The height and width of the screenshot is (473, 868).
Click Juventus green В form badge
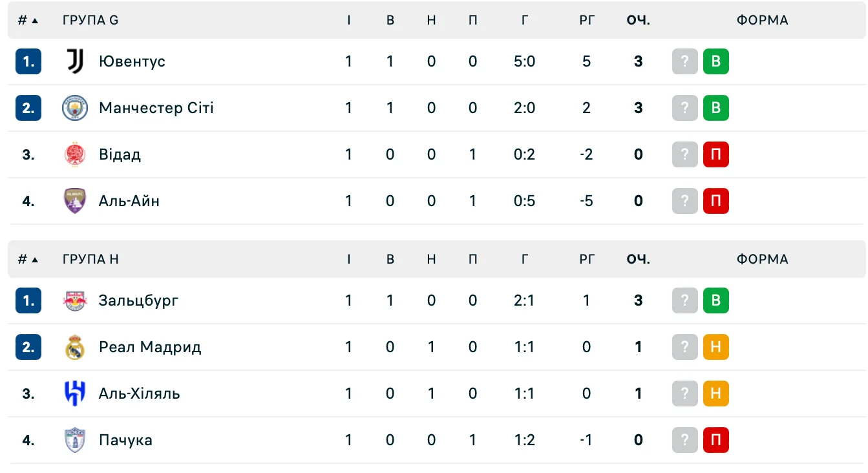tap(715, 61)
